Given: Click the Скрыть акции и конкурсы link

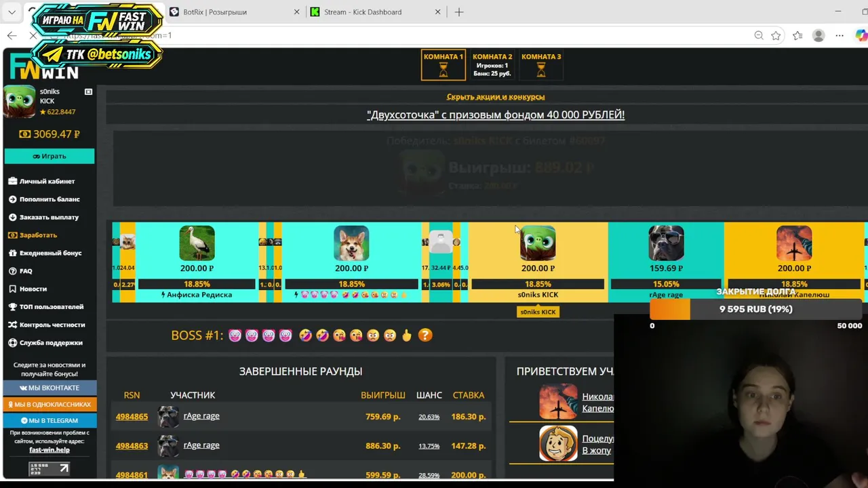Looking at the screenshot, I should tap(496, 97).
